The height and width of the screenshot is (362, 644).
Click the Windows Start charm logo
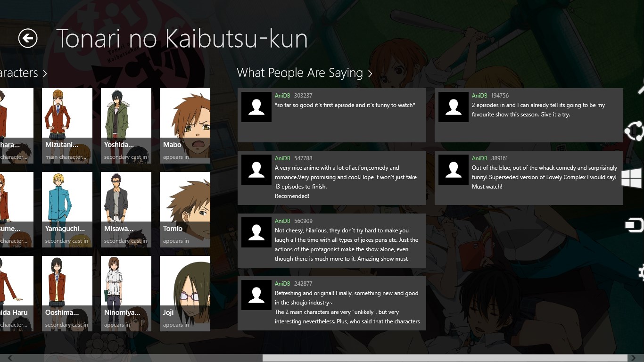point(633,179)
